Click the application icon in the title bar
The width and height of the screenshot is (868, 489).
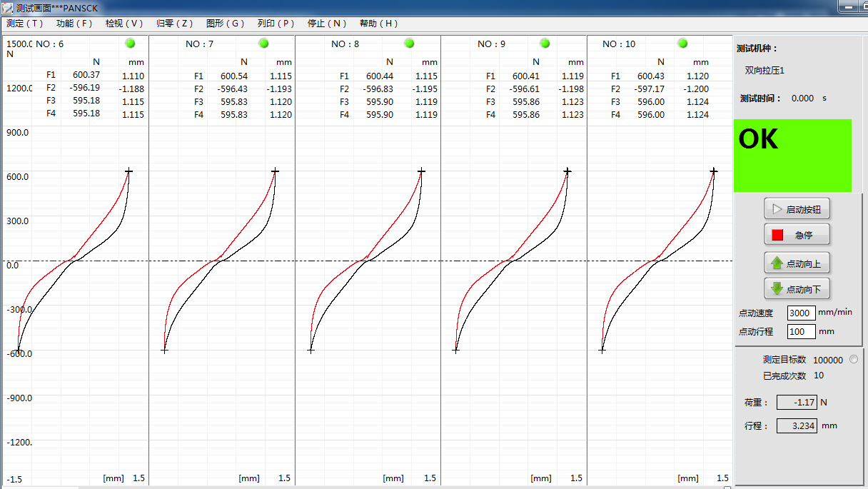[8, 8]
